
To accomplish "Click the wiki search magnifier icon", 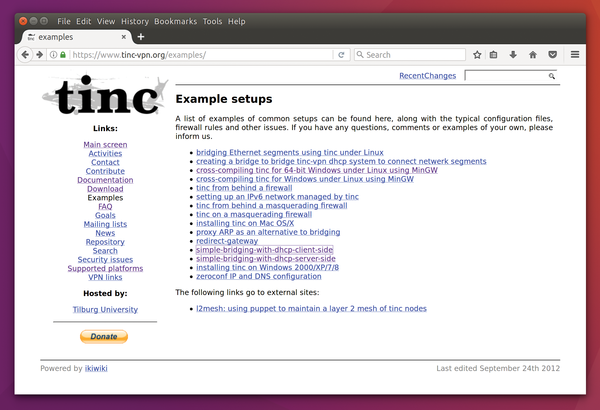I will click(x=551, y=76).
